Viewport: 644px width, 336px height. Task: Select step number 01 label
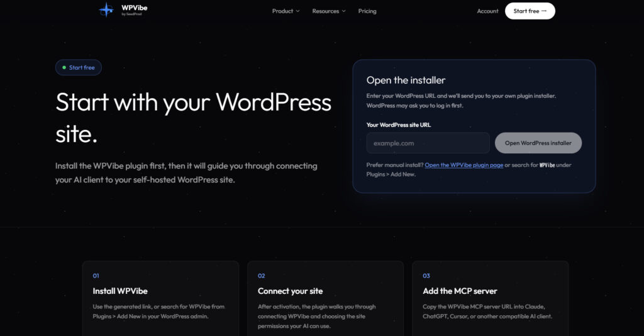96,276
